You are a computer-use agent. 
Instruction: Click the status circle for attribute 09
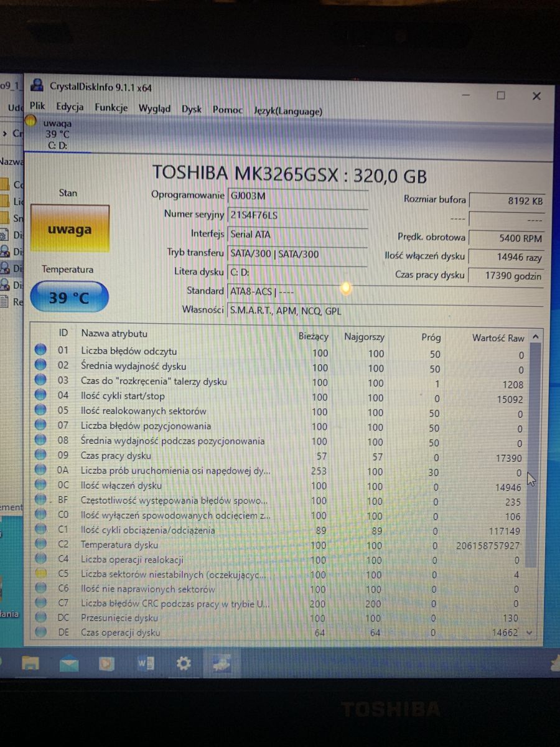40,455
